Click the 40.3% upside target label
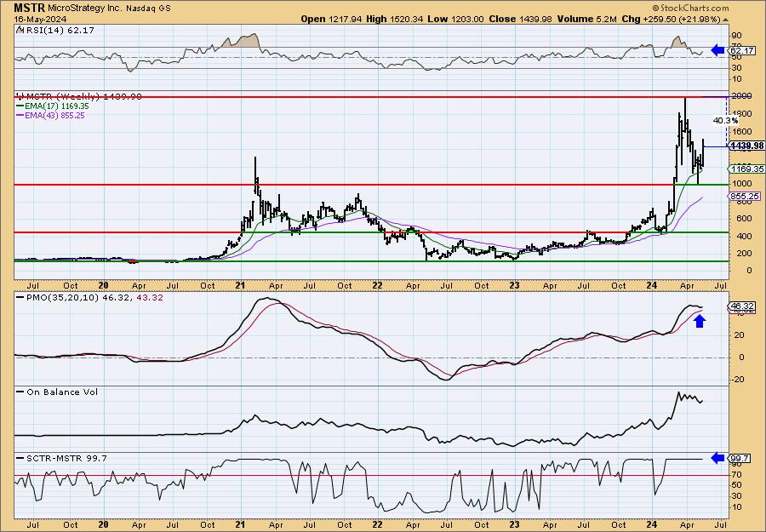The image size is (766, 532). (x=725, y=120)
